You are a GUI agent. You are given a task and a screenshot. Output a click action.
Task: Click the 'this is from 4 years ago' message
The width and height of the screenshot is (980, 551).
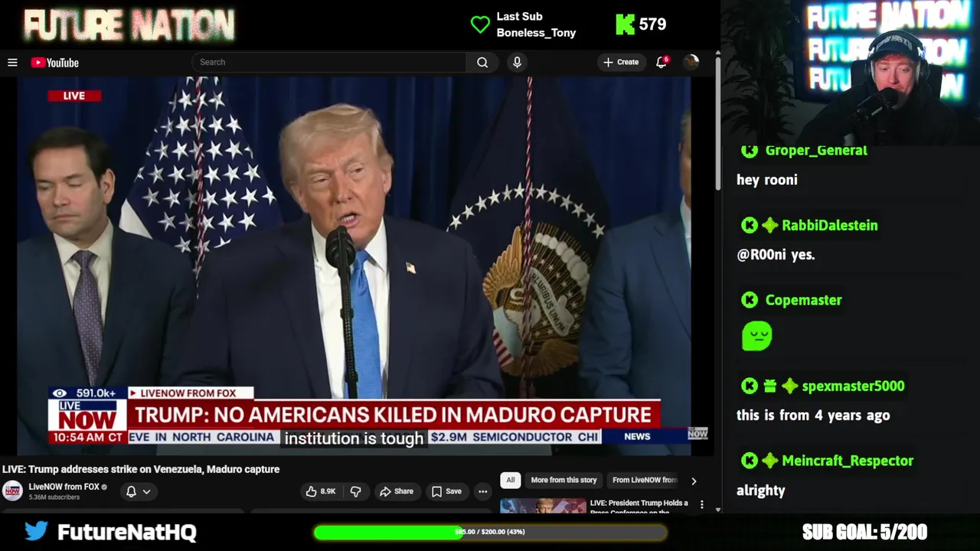pyautogui.click(x=813, y=416)
